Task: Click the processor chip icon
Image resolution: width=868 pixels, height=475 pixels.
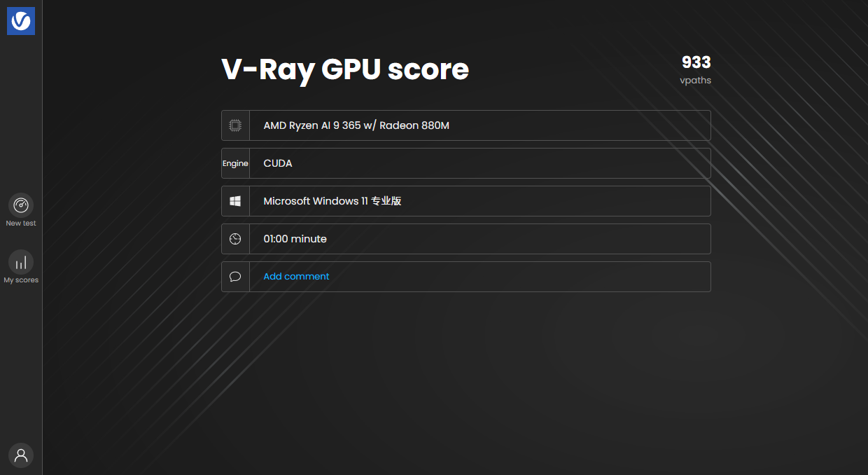Action: pos(235,125)
